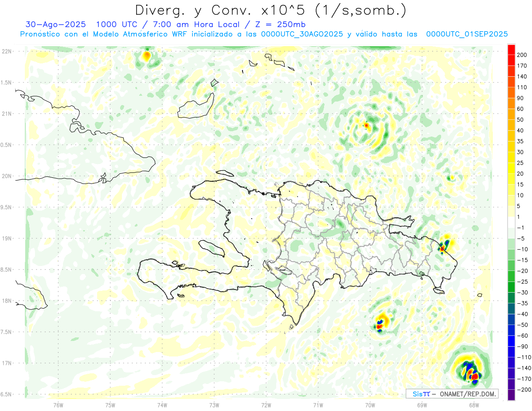The width and height of the screenshot is (532, 411).
Task: Click the longitude label '74W'
Action: (162, 405)
